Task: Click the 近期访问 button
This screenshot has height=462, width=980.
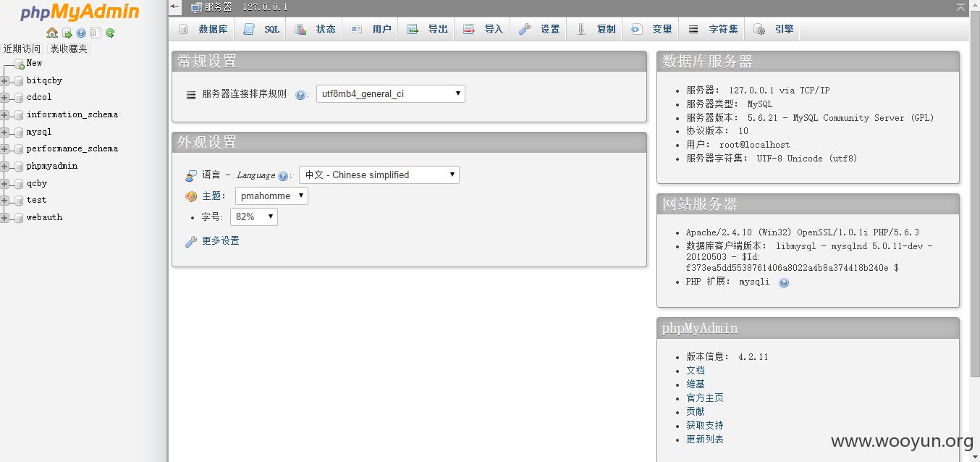Action: click(22, 49)
